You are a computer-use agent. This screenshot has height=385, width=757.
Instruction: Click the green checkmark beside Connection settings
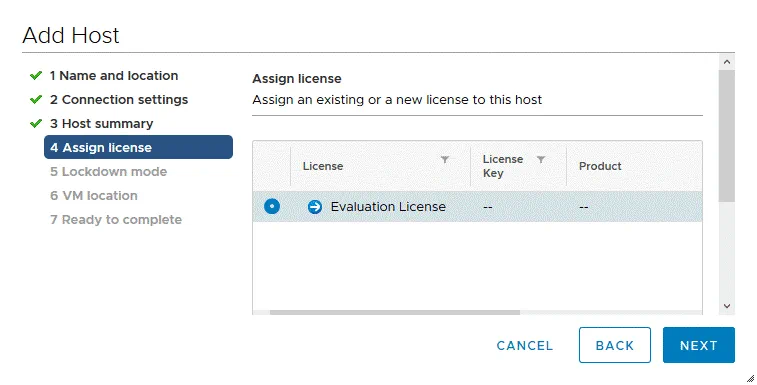point(36,100)
